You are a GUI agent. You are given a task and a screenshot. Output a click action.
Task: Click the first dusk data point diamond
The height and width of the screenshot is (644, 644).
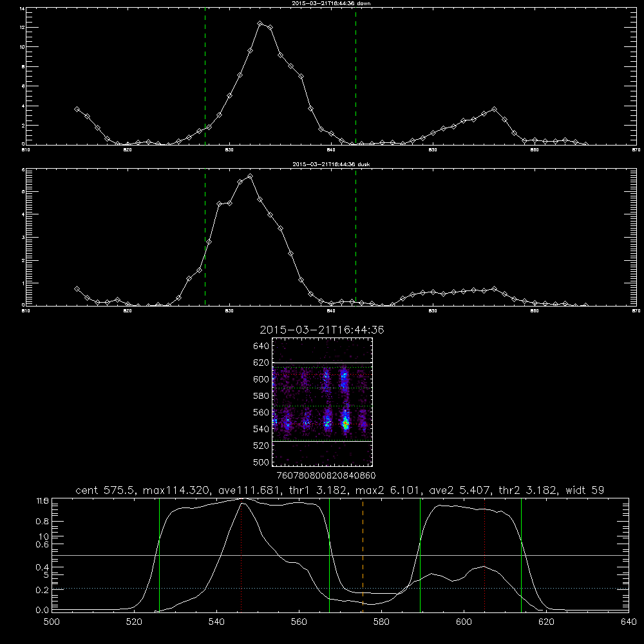pyautogui.click(x=77, y=289)
